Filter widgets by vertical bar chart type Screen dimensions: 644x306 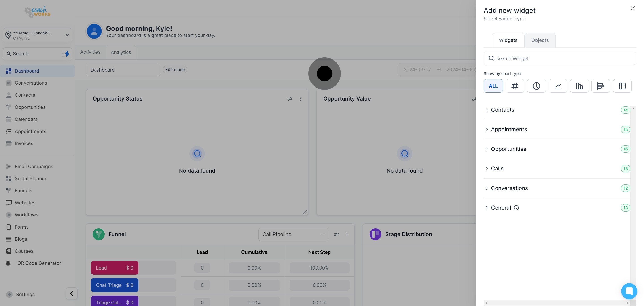tap(579, 86)
